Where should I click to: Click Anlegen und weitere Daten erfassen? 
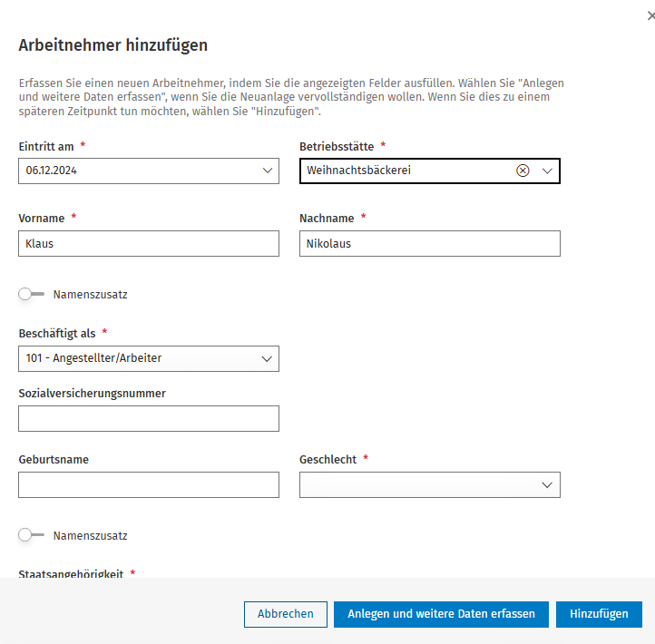pyautogui.click(x=441, y=614)
